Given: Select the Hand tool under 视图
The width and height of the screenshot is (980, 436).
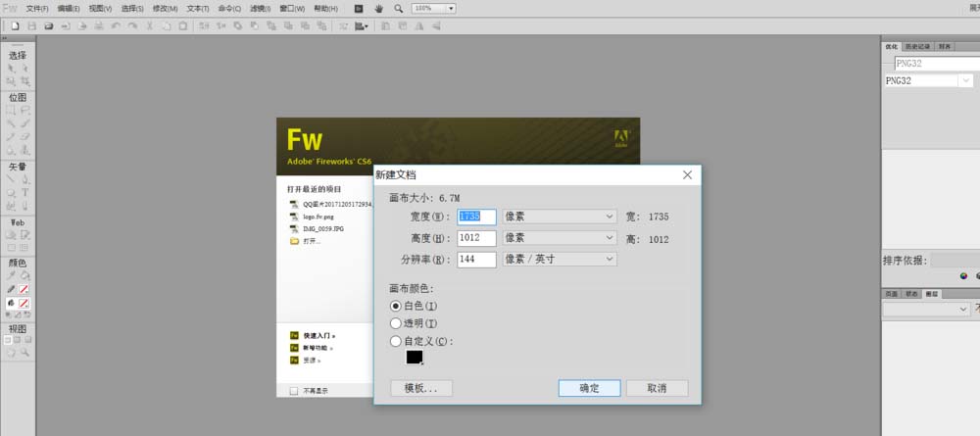Looking at the screenshot, I should 11,353.
